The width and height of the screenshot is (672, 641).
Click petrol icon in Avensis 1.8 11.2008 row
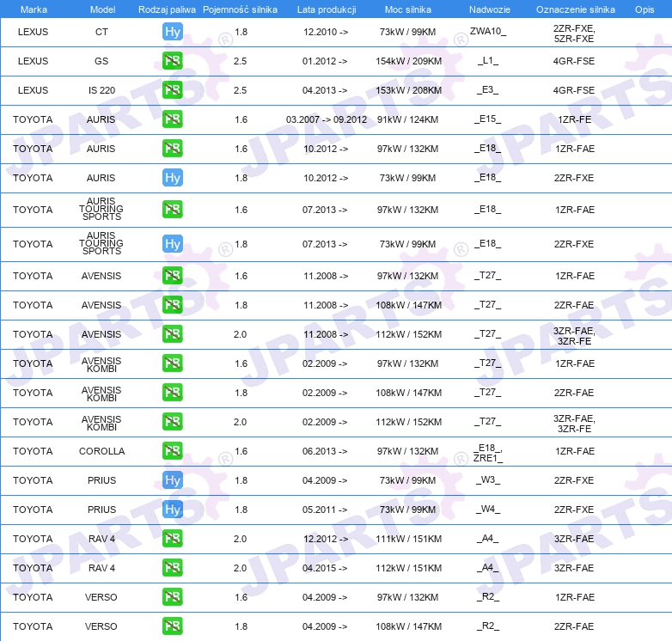173,305
